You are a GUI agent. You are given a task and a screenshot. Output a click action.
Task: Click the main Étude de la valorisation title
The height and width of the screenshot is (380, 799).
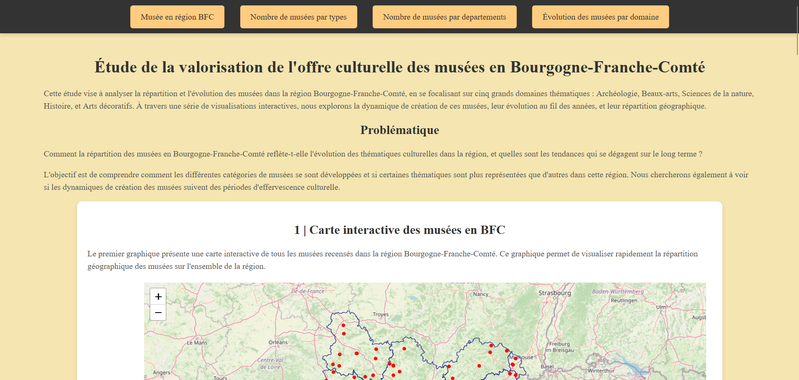click(x=400, y=67)
